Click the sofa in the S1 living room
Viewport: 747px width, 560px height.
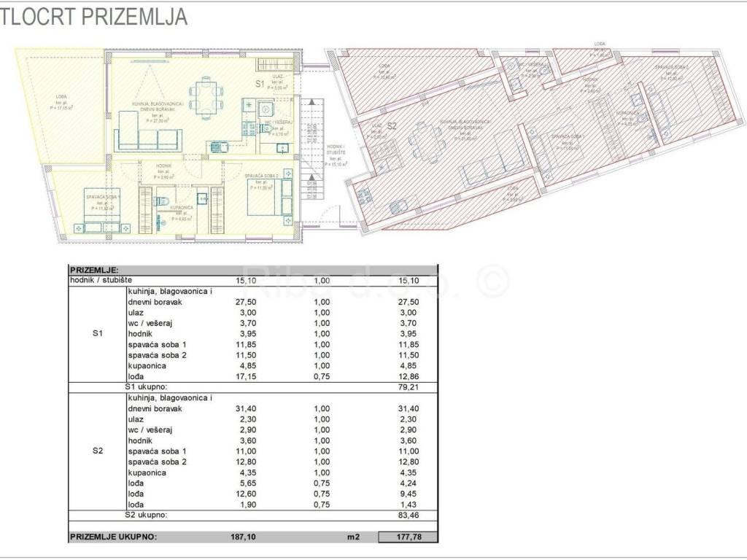click(x=147, y=132)
